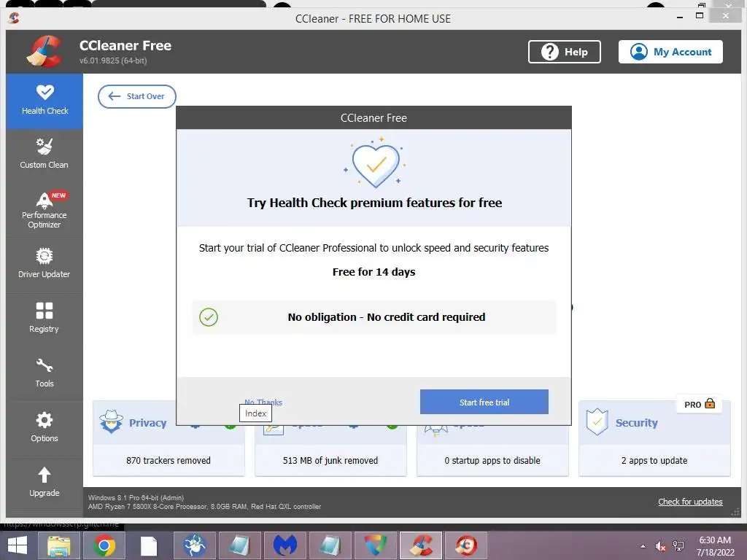Click the PRO lock badge
The height and width of the screenshot is (560, 747).
[700, 404]
